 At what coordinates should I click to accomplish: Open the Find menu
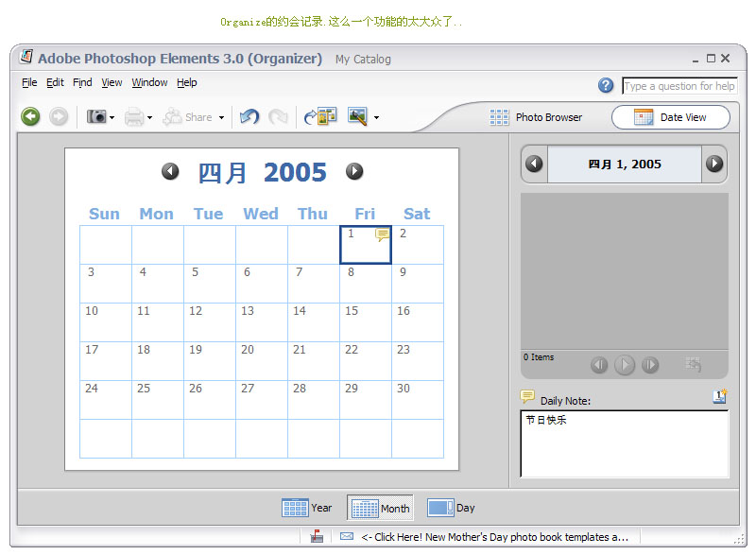[x=82, y=82]
